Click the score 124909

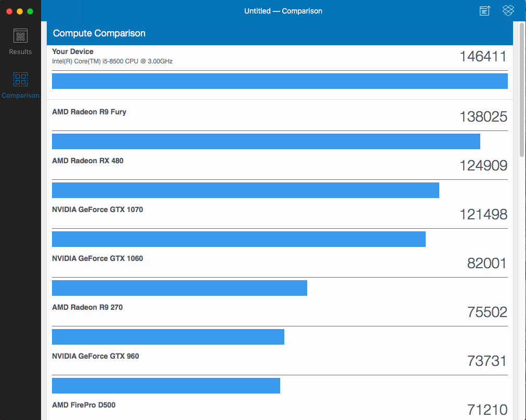483,165
